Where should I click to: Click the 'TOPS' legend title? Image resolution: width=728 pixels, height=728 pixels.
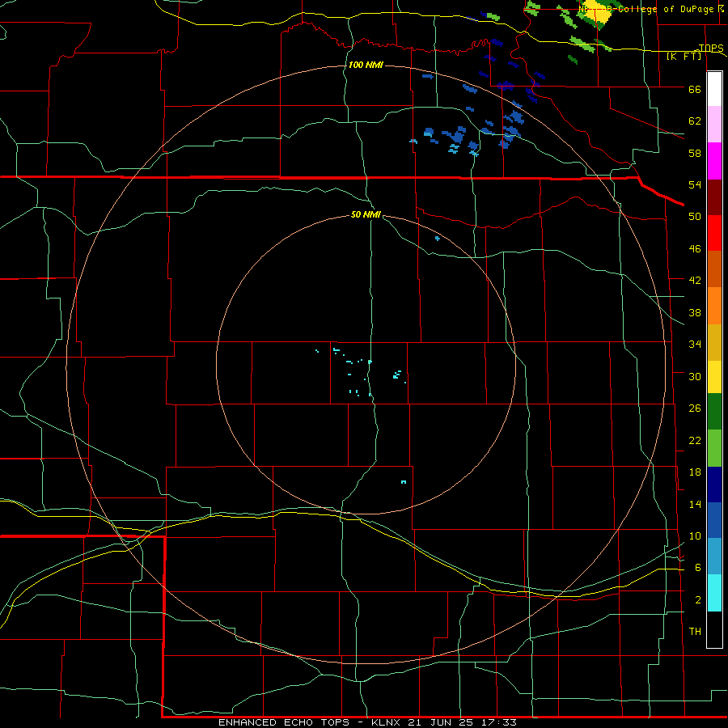[711, 48]
